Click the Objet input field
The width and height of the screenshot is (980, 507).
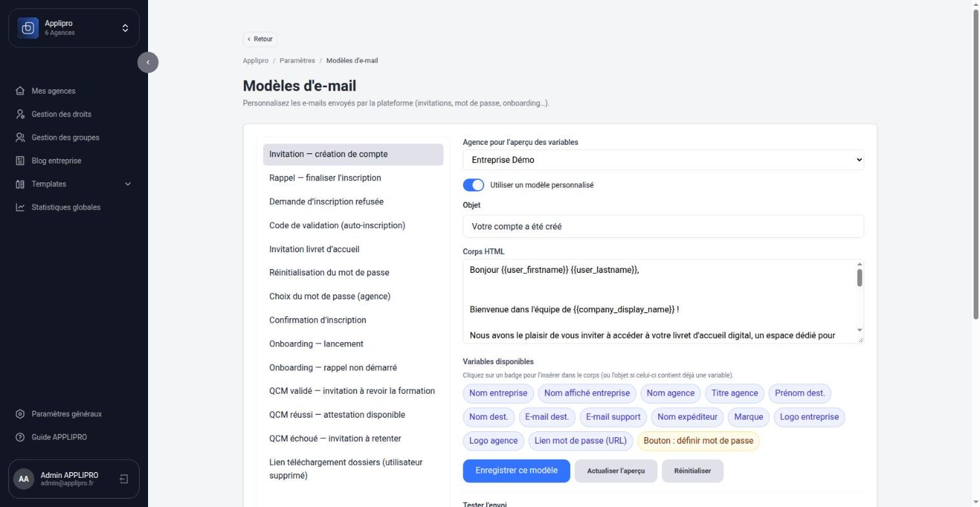tap(663, 226)
